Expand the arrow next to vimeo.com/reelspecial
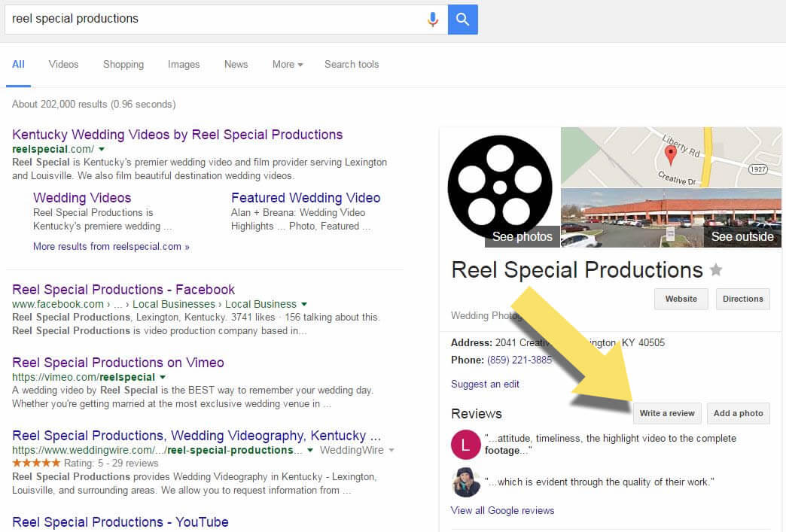Screen dimensions: 786x532 (x=163, y=377)
